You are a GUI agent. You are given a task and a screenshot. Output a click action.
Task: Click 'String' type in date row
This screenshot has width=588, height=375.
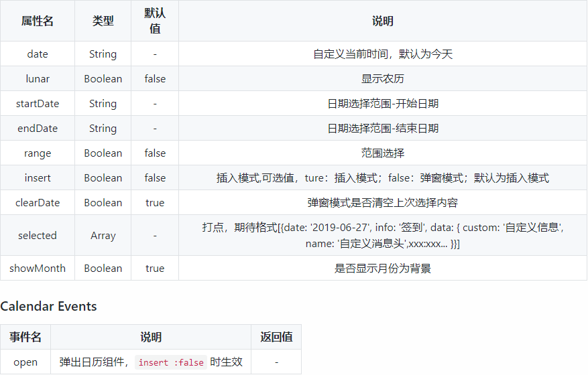pyautogui.click(x=103, y=54)
